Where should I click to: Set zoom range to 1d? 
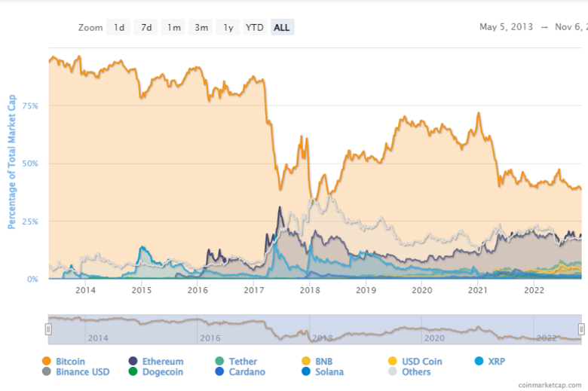[x=119, y=28]
